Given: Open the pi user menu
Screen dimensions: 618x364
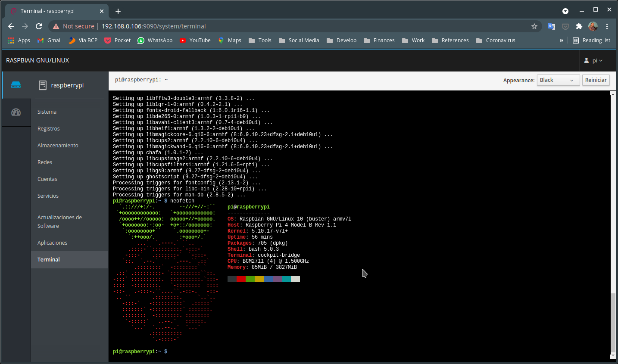Looking at the screenshot, I should [593, 61].
